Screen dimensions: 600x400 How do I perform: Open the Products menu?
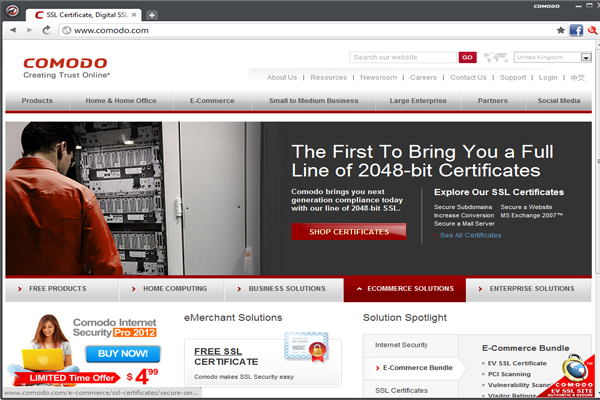click(x=37, y=101)
